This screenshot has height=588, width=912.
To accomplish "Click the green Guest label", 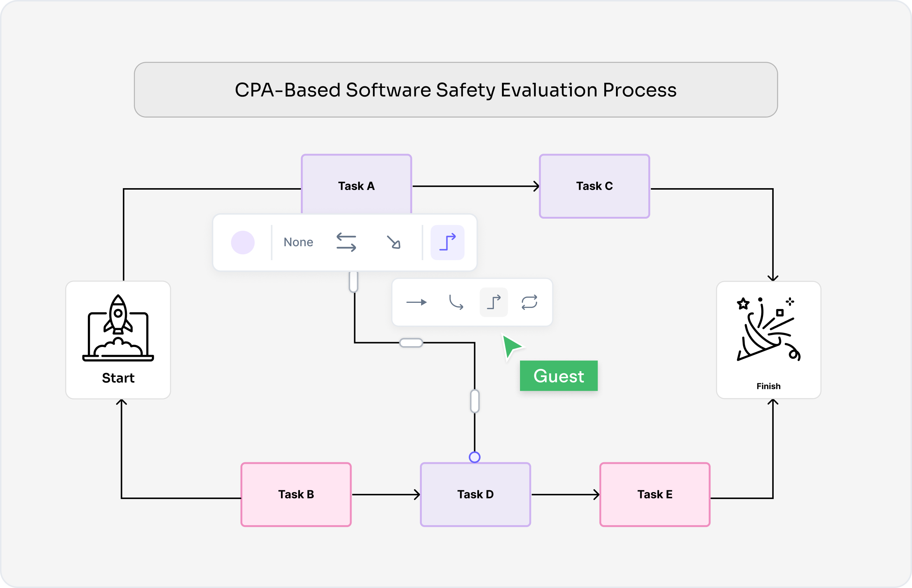I will tap(559, 376).
